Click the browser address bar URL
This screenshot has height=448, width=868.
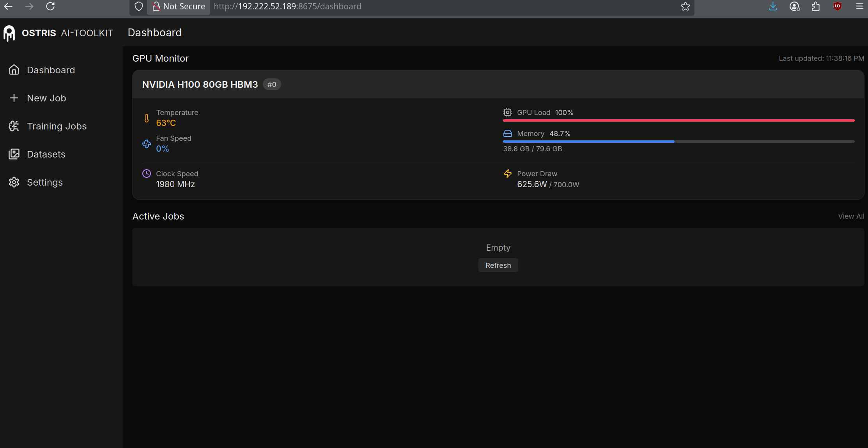(x=287, y=6)
